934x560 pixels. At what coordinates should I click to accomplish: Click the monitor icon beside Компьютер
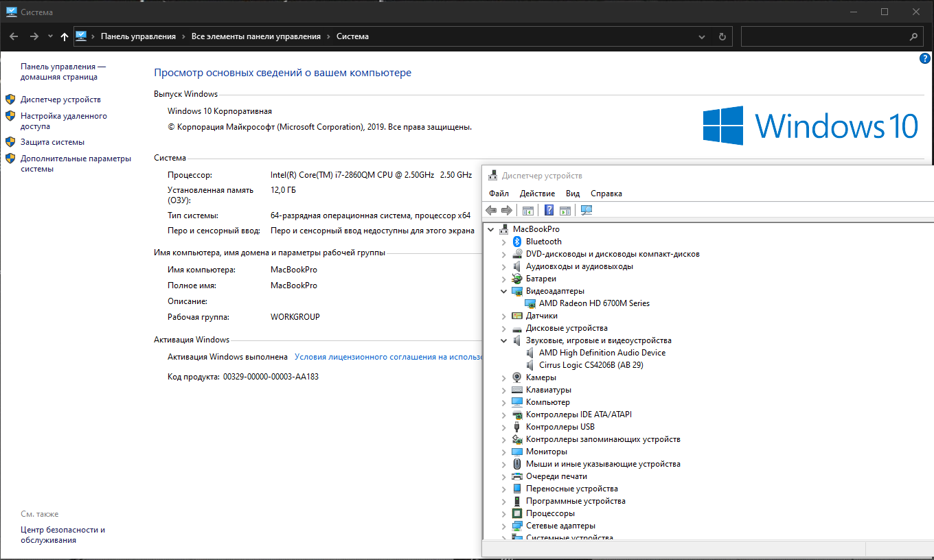coord(517,402)
